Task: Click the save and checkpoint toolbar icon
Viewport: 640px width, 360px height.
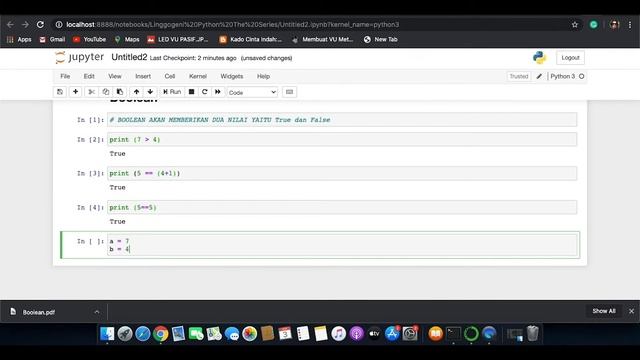Action: click(60, 92)
